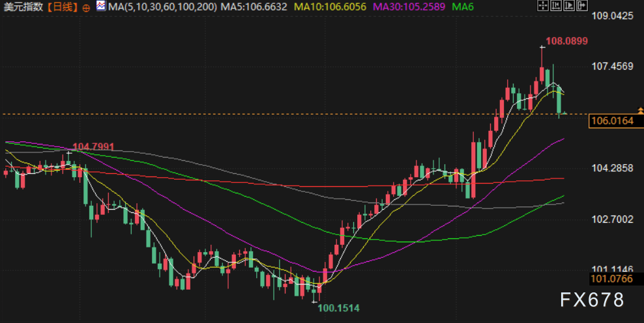Expand the truncated green MA6 label
The image size is (644, 323).
[x=462, y=7]
